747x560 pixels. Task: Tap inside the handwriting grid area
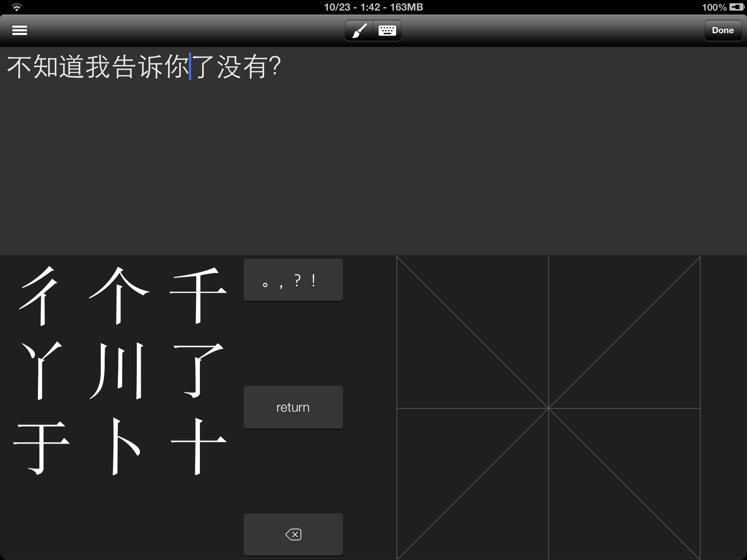click(548, 408)
